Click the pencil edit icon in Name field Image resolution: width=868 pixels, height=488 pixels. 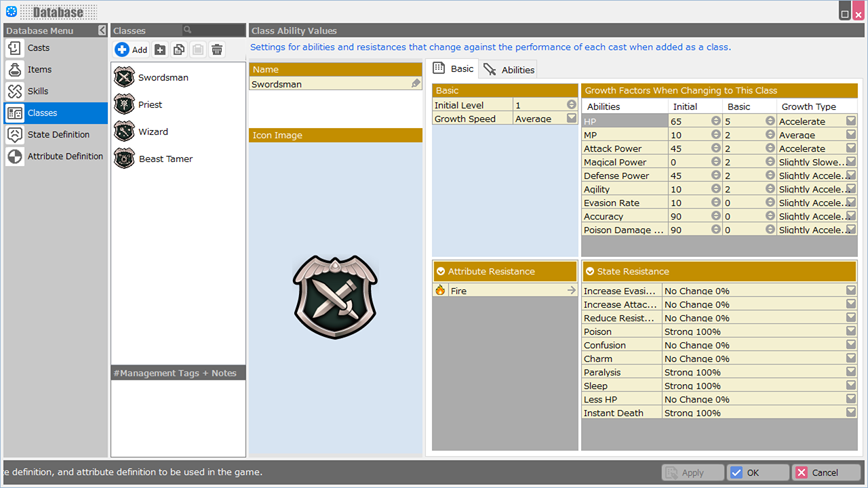pyautogui.click(x=416, y=84)
